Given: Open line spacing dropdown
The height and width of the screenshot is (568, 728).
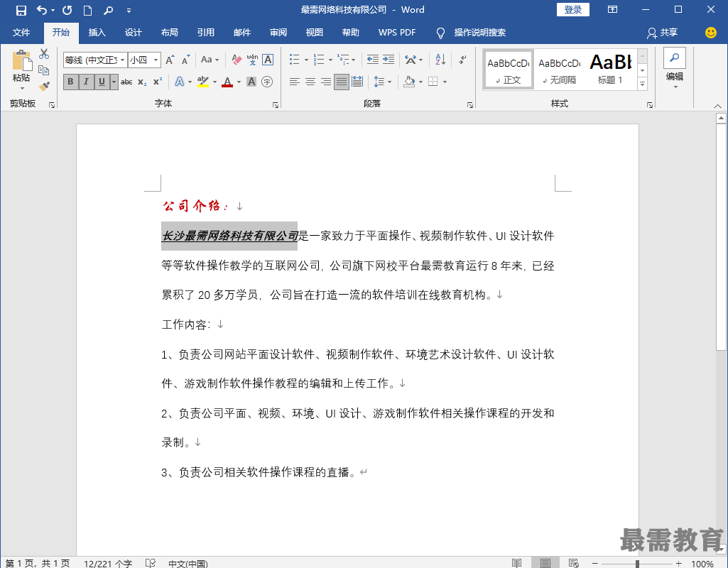Looking at the screenshot, I should (x=383, y=82).
